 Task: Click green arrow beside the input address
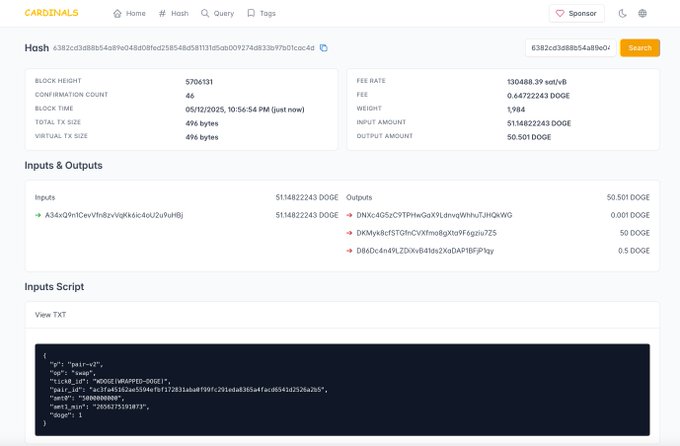coord(38,215)
